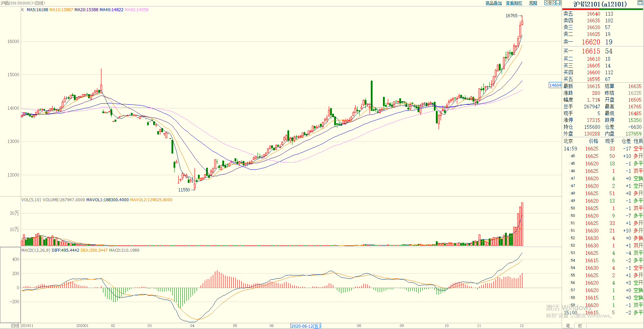This screenshot has height=329, width=644.
Task: Click the 卖一 ask price 16620
Action: tap(591, 42)
